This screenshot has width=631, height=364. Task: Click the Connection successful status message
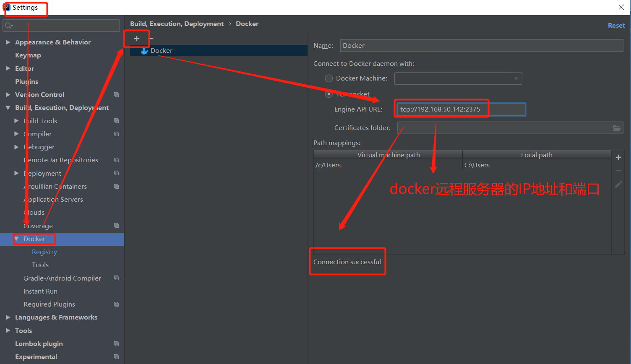pos(347,261)
